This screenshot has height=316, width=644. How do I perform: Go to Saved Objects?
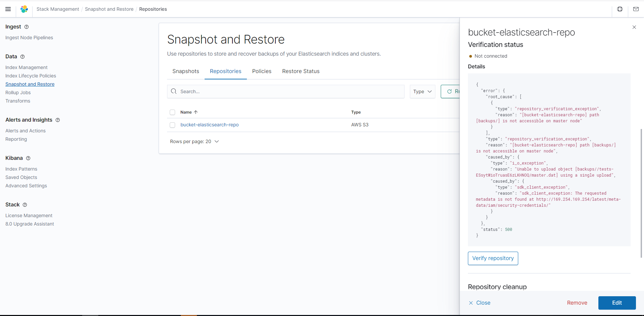[x=21, y=177]
